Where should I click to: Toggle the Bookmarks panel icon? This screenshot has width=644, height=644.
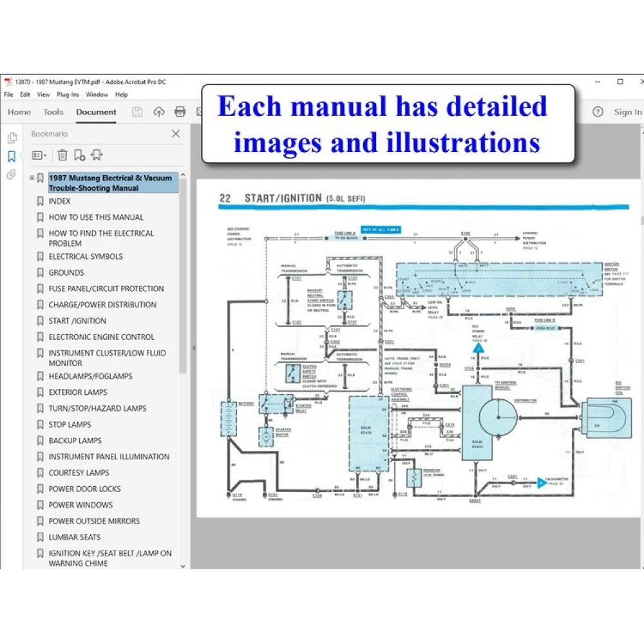(12, 156)
